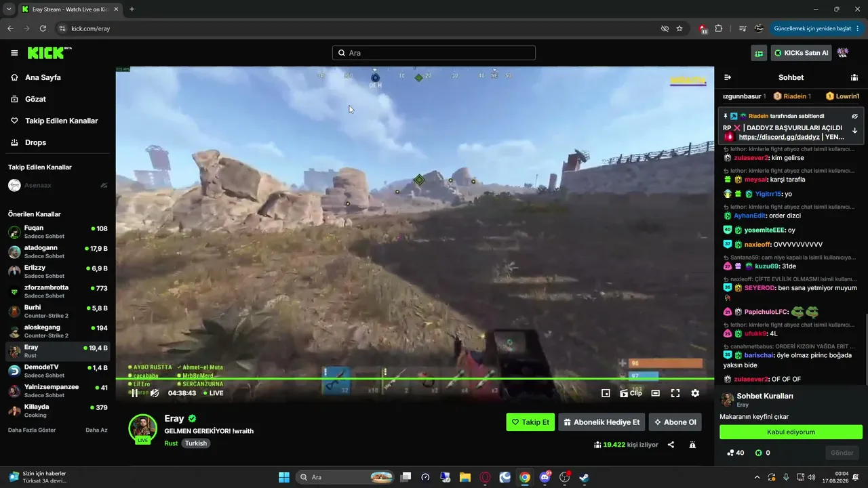The height and width of the screenshot is (488, 868).
Task: Accept chat rules with Kabul ediyorum
Action: (791, 432)
